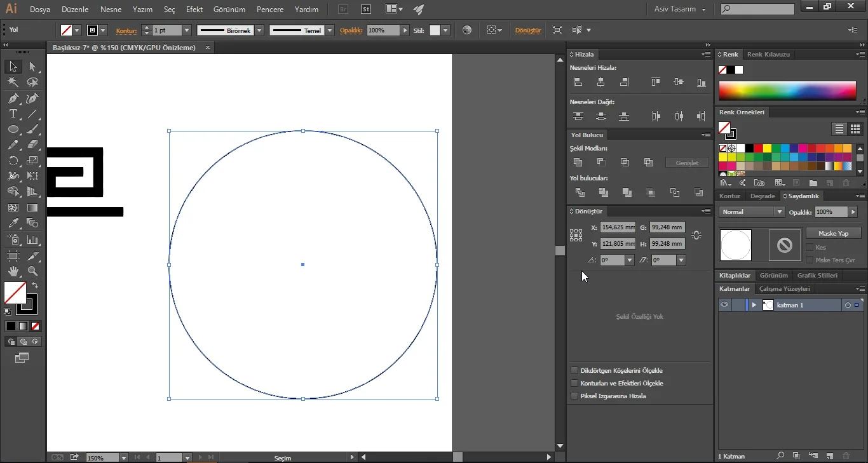868x463 pixels.
Task: Open the Pencere menu
Action: pyautogui.click(x=270, y=10)
